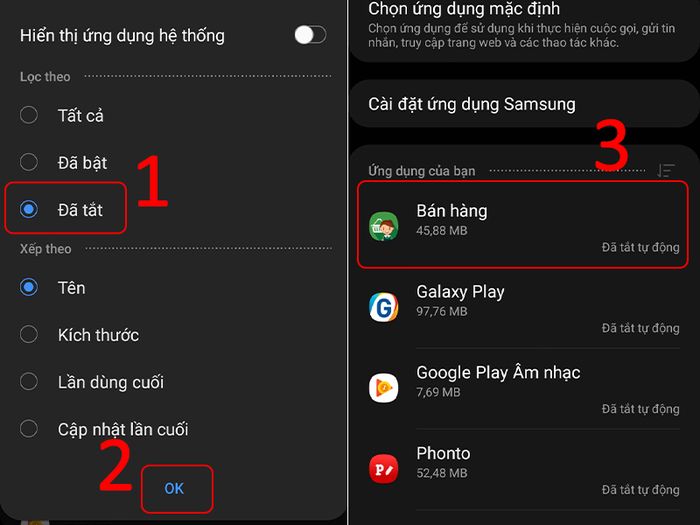
Task: Select the Đã bật radio button
Action: [x=29, y=162]
